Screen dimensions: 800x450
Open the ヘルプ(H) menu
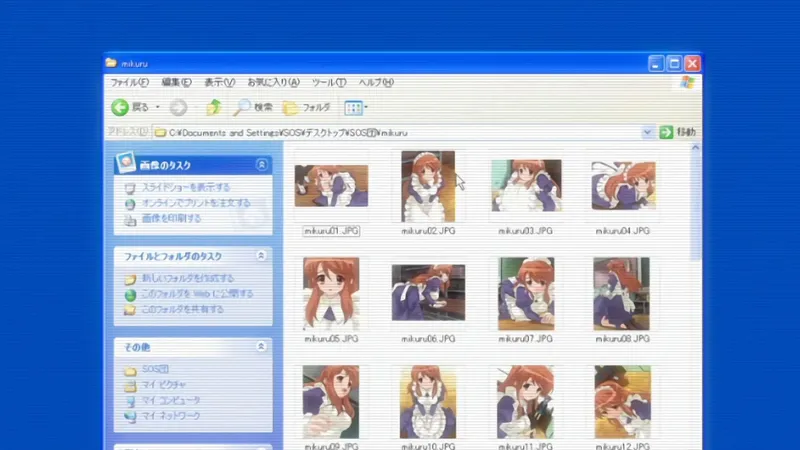point(376,82)
